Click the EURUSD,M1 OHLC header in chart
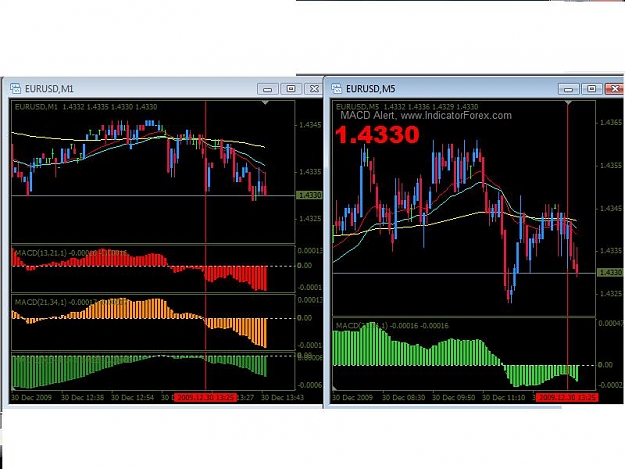Screen dimensions: 625x469 pos(86,107)
